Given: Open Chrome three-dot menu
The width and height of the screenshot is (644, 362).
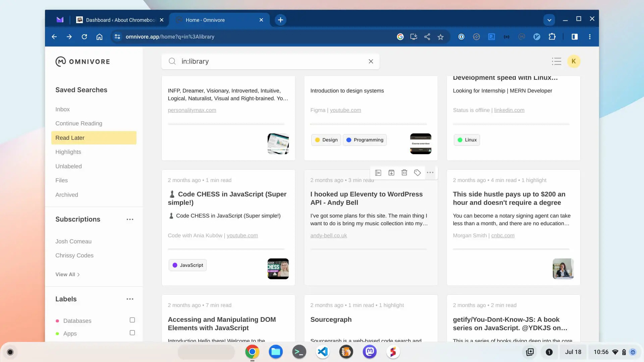Looking at the screenshot, I should pyautogui.click(x=590, y=37).
